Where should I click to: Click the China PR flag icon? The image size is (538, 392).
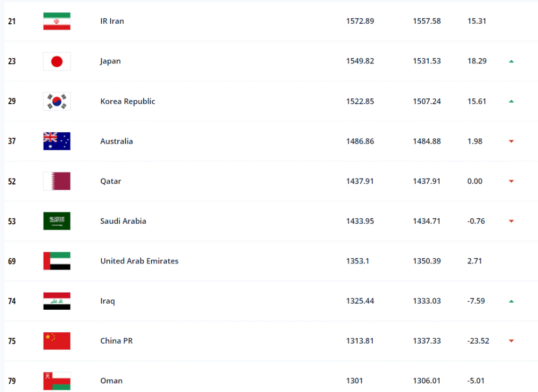[x=57, y=341]
